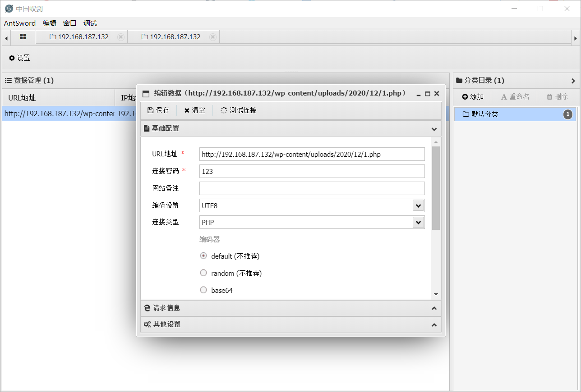Open the 编辑 menu
Screen dimensions: 581x392
pyautogui.click(x=50, y=23)
